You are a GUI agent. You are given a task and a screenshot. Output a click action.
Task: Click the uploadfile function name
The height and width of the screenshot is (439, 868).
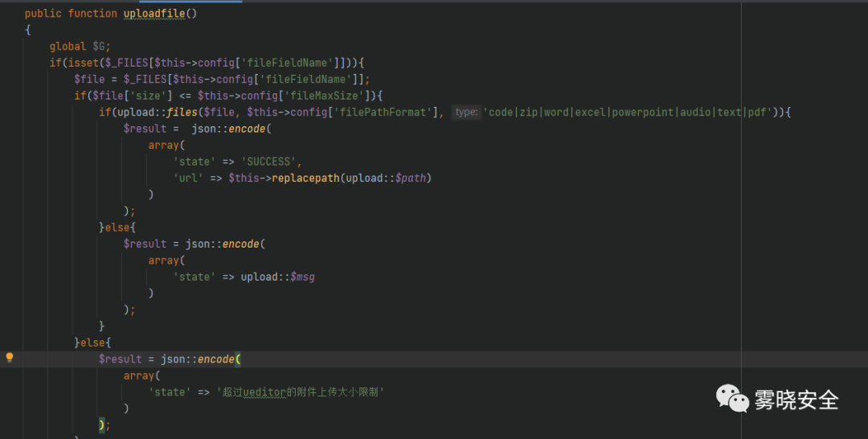pyautogui.click(x=154, y=14)
